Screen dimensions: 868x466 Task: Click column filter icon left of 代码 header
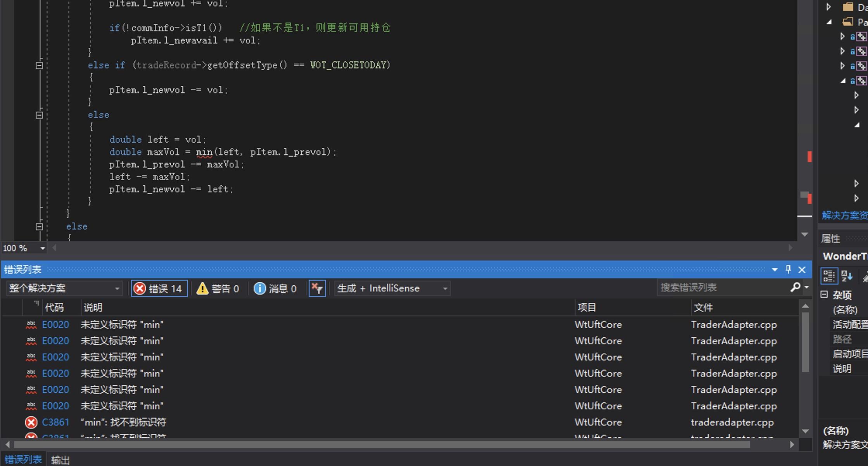tap(36, 304)
